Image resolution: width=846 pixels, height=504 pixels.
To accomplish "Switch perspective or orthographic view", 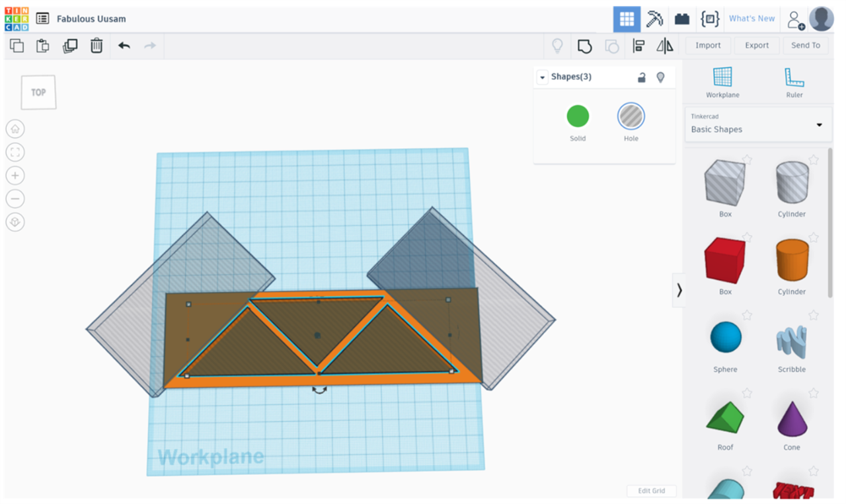I will tap(15, 223).
